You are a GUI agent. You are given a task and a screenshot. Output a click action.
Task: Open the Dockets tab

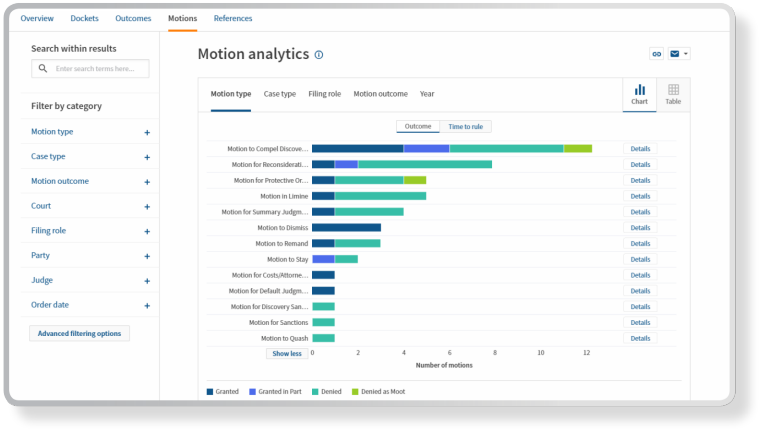(x=83, y=18)
